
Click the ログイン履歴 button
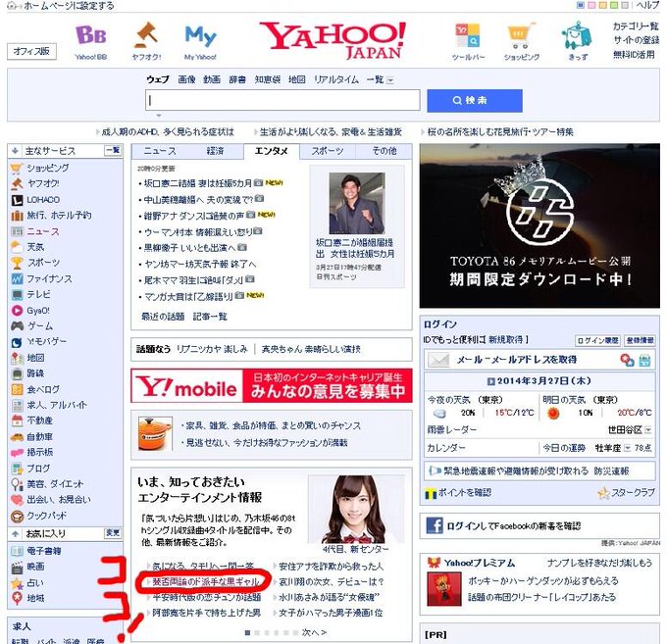click(597, 340)
